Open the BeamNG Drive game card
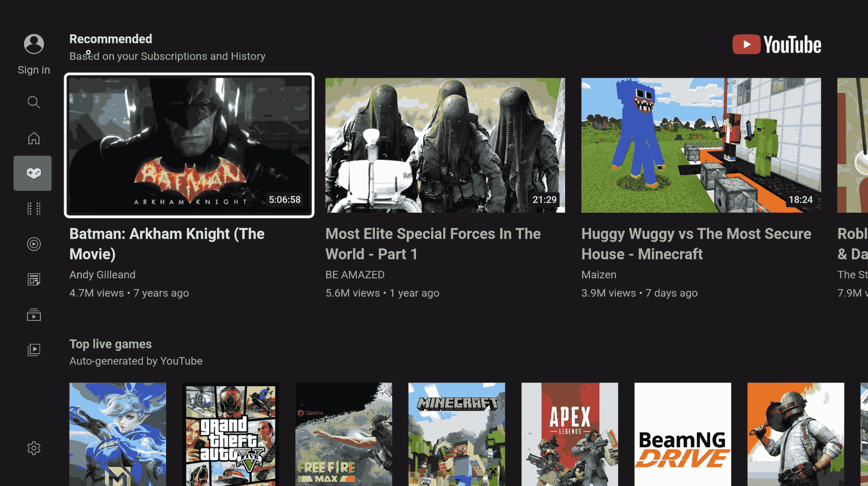 coord(682,434)
